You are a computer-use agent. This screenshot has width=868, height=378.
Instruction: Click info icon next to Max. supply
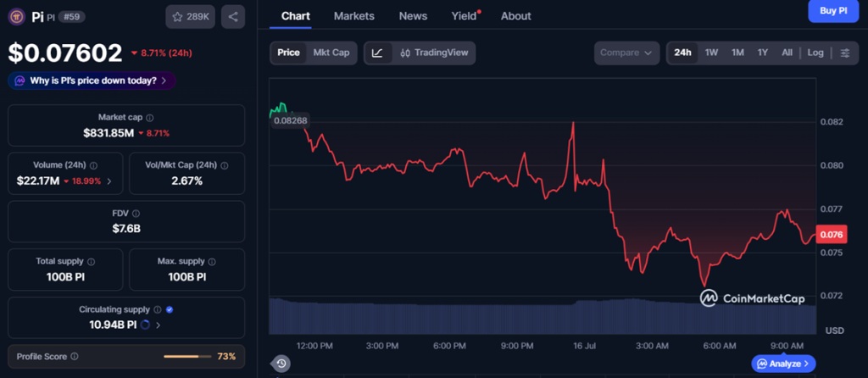pos(212,262)
